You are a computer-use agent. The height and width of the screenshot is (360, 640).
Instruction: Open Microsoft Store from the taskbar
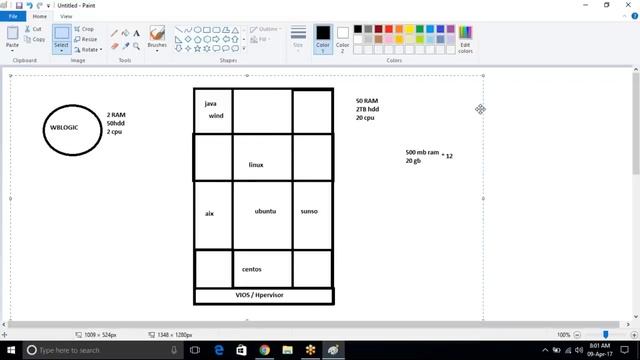coord(242,350)
